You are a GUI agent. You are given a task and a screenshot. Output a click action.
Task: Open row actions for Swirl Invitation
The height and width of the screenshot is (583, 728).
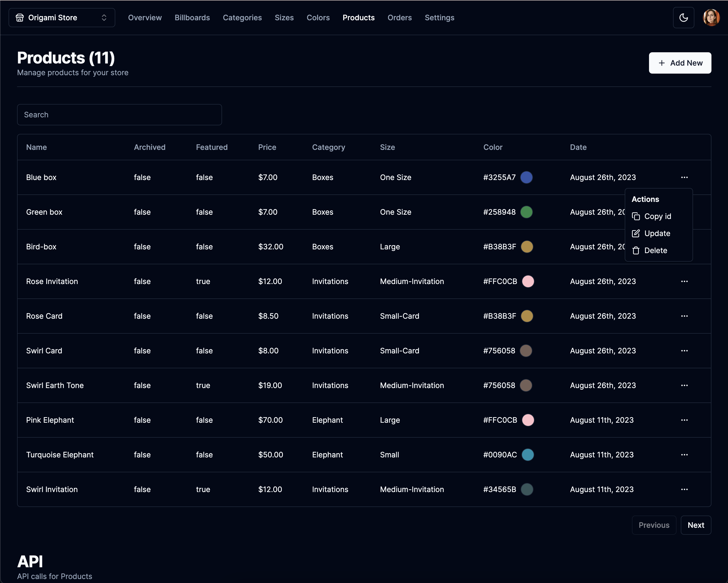684,490
